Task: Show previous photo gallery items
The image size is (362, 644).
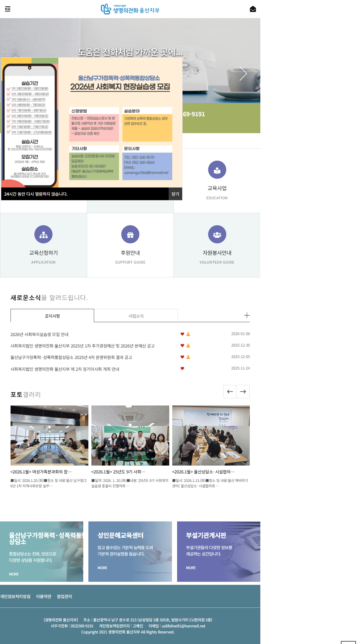Action: [x=230, y=392]
